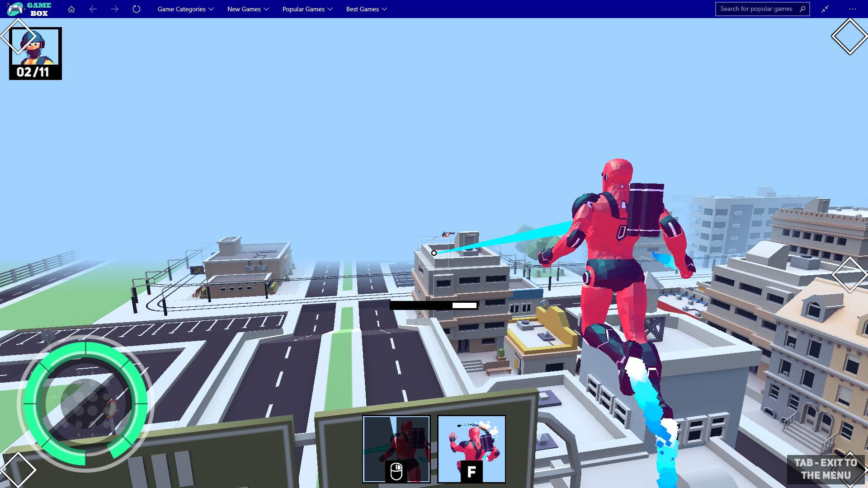This screenshot has height=488, width=868.
Task: Click the F key badge
Action: (472, 472)
